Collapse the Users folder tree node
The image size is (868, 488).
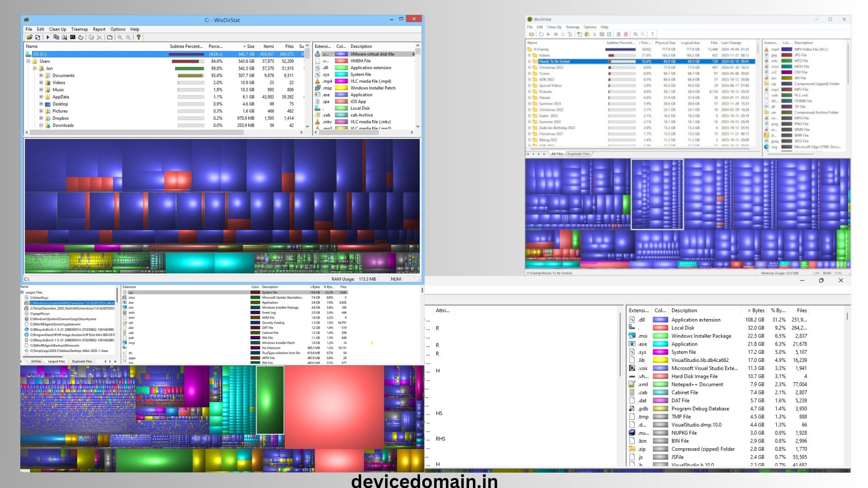pyautogui.click(x=28, y=61)
